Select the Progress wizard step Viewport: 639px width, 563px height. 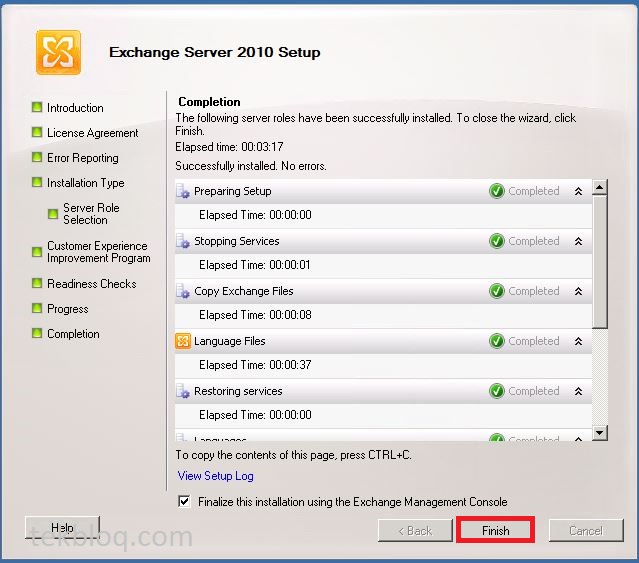tap(68, 309)
